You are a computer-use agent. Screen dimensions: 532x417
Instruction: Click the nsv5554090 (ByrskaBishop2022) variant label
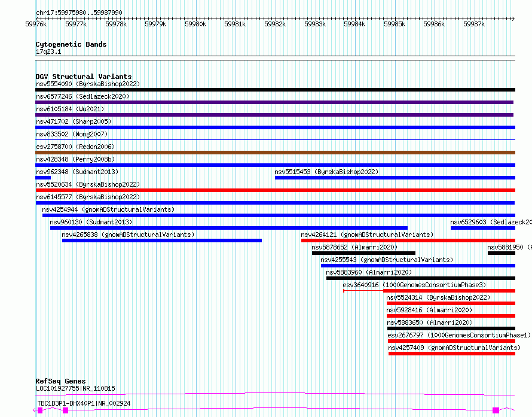pos(88,84)
